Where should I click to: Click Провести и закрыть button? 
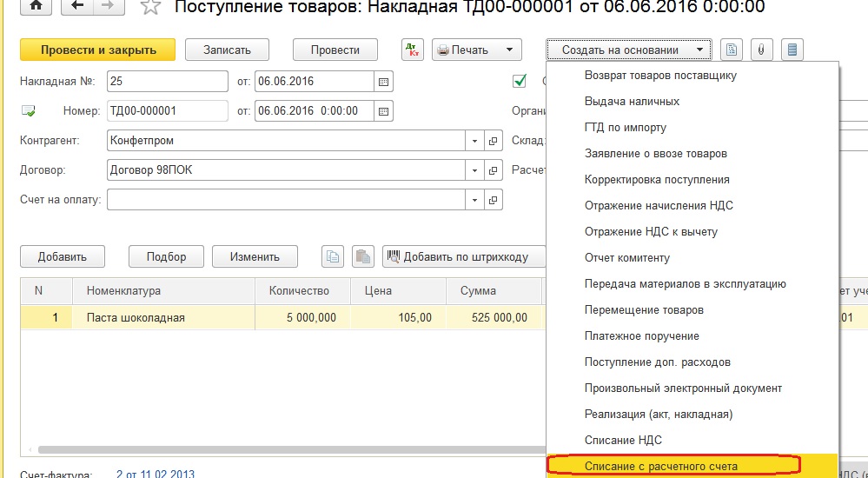tap(98, 50)
